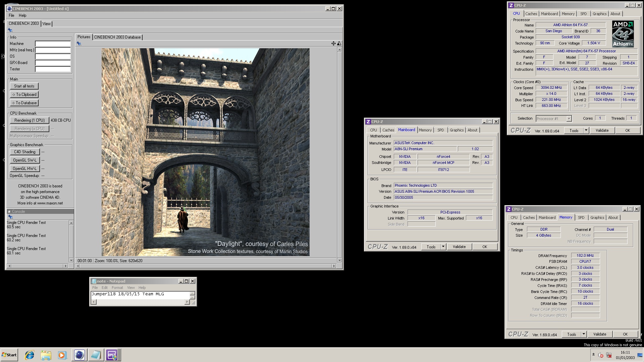Click the OS input field

(53, 56)
